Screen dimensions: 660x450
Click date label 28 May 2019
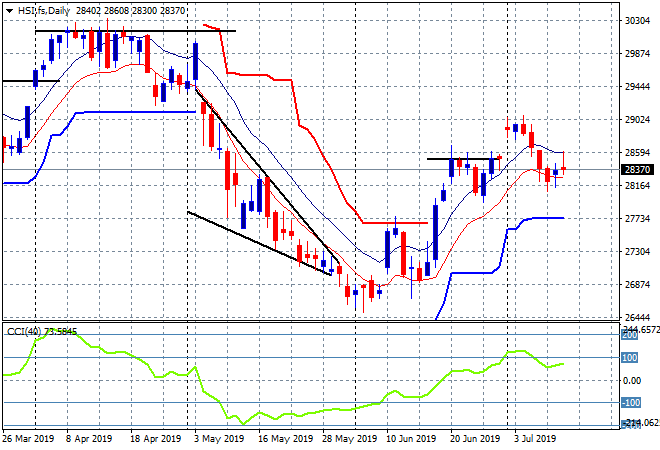(349, 439)
